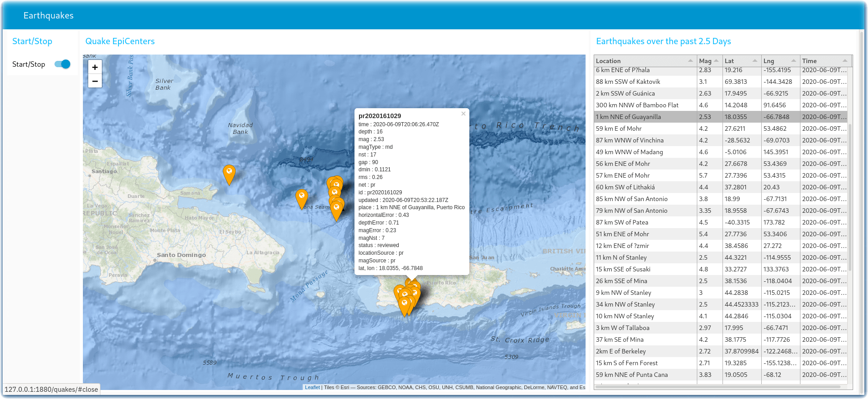This screenshot has width=868, height=399.
Task: Select row 56 km ENE of Mohr
Action: click(721, 164)
